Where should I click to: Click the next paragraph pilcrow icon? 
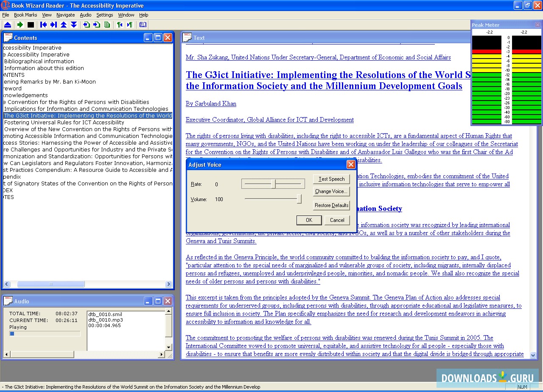130,25
